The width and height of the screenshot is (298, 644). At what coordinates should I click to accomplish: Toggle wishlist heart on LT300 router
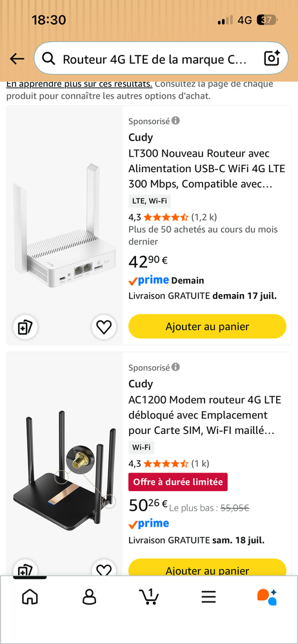104,327
